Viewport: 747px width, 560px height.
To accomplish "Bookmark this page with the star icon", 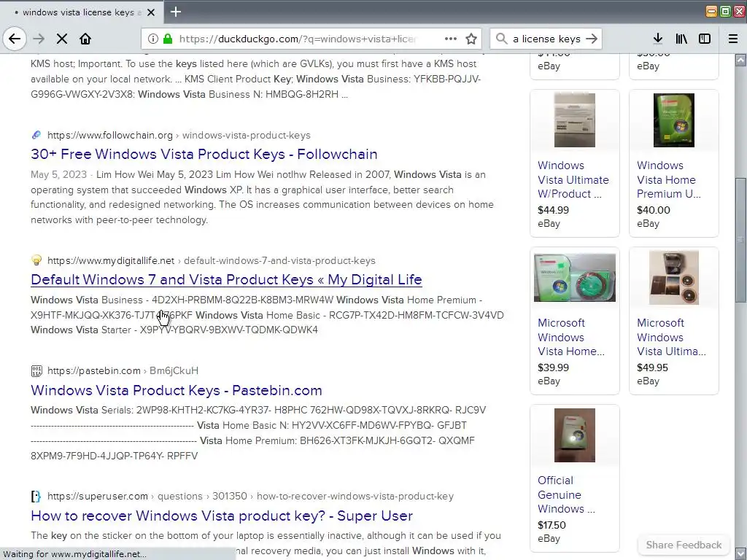I will [471, 39].
